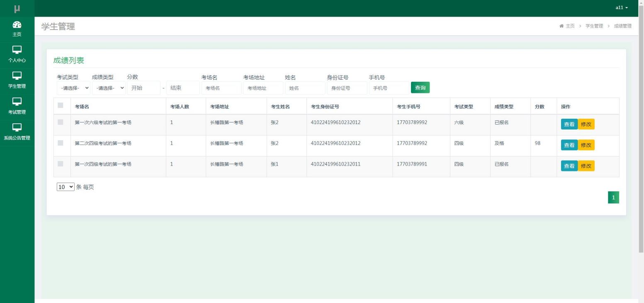The image size is (644, 303).
Task: Focus the 分数 开始 input field
Action: click(x=143, y=88)
